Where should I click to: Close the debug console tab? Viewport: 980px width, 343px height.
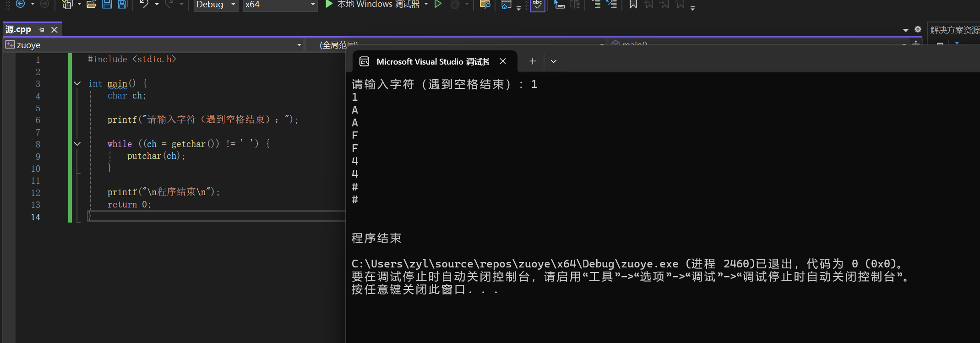pos(503,61)
